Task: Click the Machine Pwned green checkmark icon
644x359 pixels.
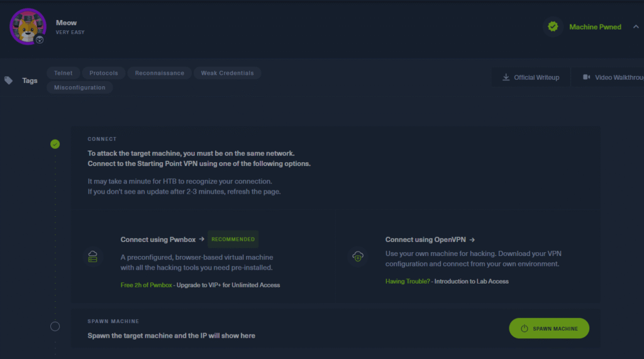Action: click(x=553, y=27)
